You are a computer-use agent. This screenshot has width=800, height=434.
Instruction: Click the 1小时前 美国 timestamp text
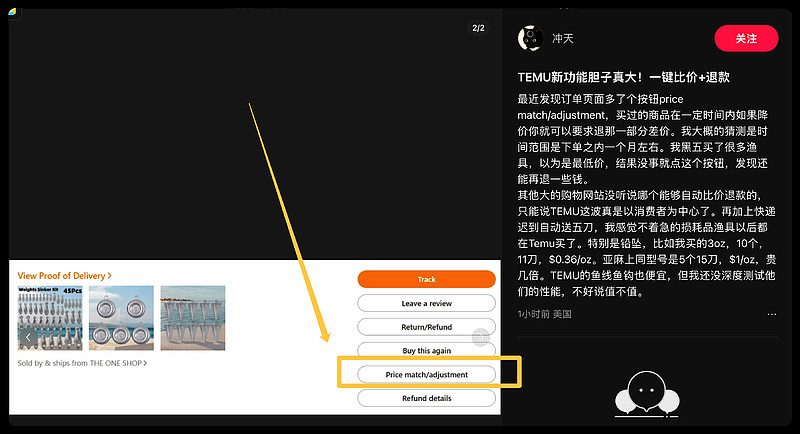(x=544, y=314)
